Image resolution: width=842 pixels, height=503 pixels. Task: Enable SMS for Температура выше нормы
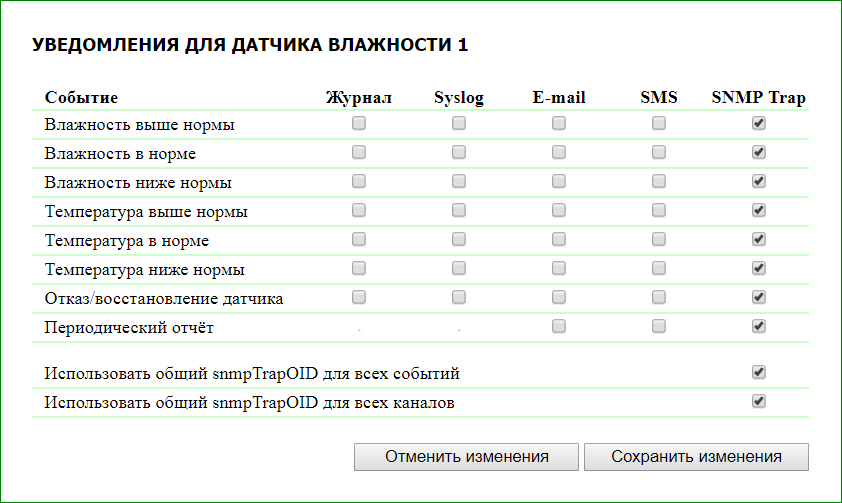[x=659, y=210]
